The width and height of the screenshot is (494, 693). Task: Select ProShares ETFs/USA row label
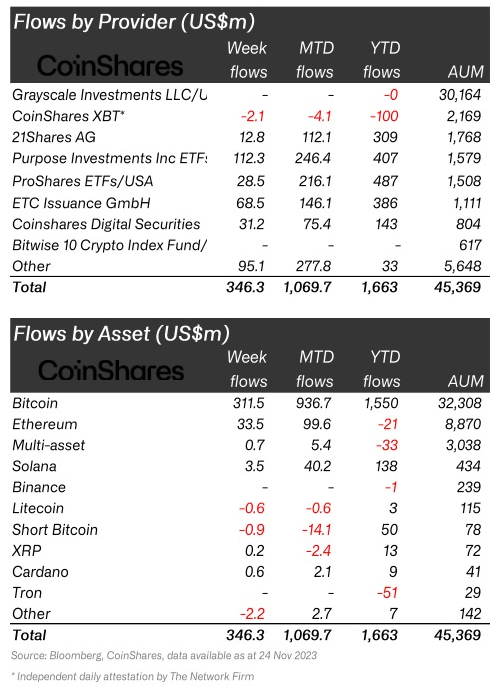[83, 181]
